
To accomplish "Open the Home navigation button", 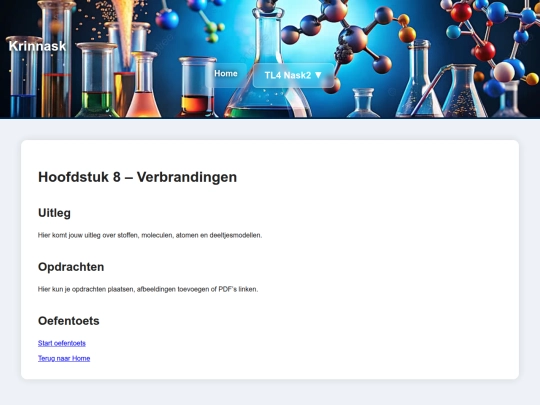I will coord(226,74).
